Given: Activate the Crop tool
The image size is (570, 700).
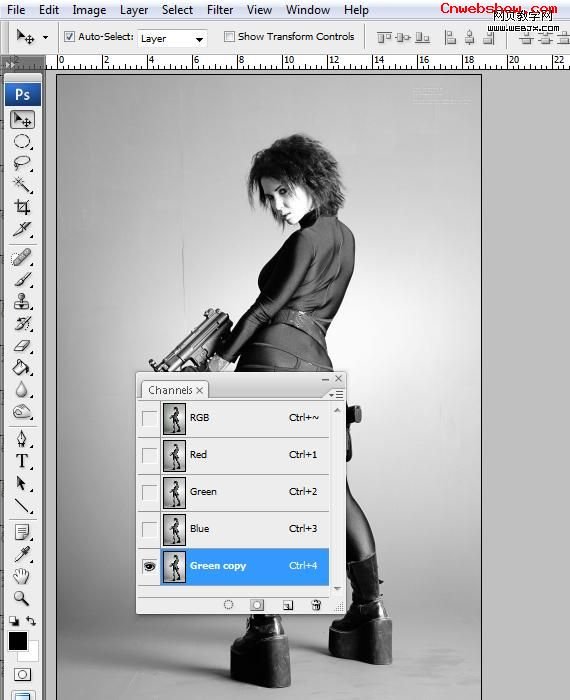Looking at the screenshot, I should (22, 207).
